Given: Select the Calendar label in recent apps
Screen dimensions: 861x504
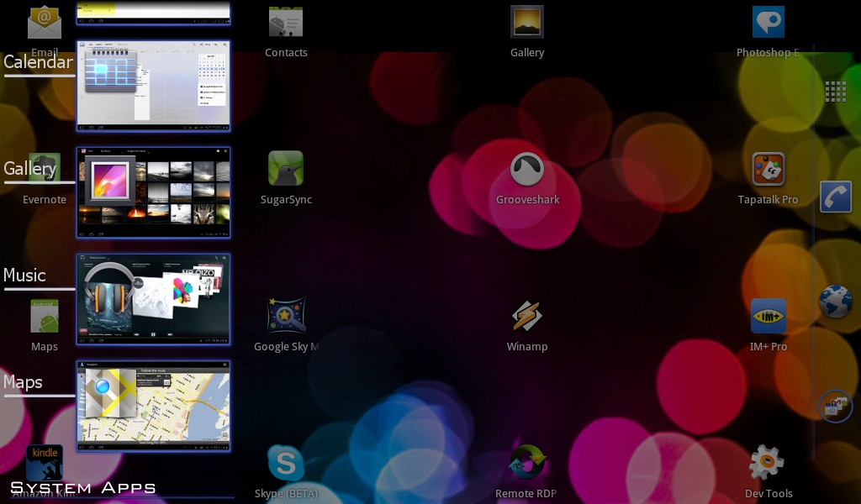Looking at the screenshot, I should (x=39, y=62).
